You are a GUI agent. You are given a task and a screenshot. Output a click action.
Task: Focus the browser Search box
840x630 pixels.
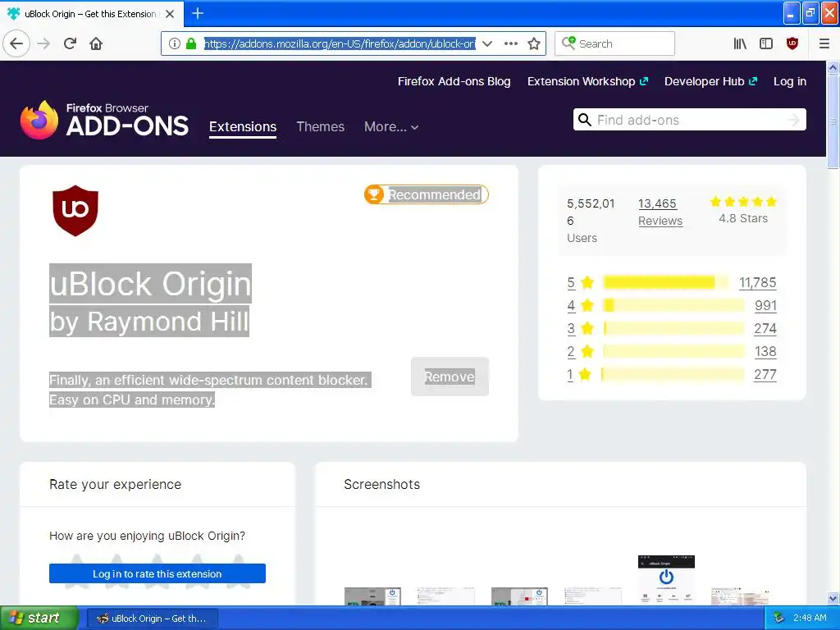pos(614,43)
